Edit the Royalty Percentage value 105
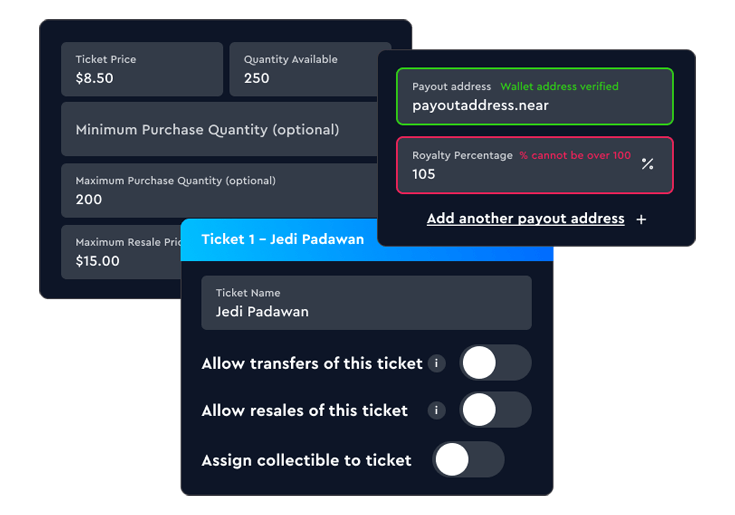This screenshot has height=515, width=735. (535, 165)
